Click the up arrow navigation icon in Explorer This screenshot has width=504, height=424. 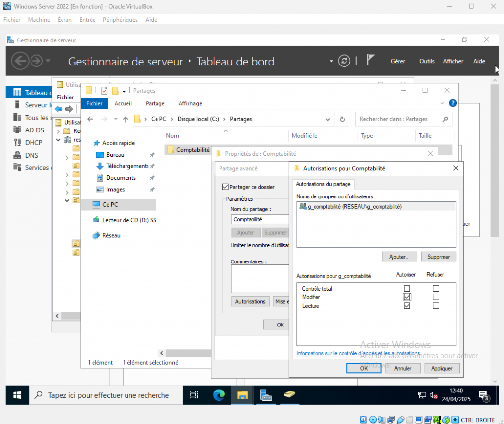pyautogui.click(x=126, y=119)
